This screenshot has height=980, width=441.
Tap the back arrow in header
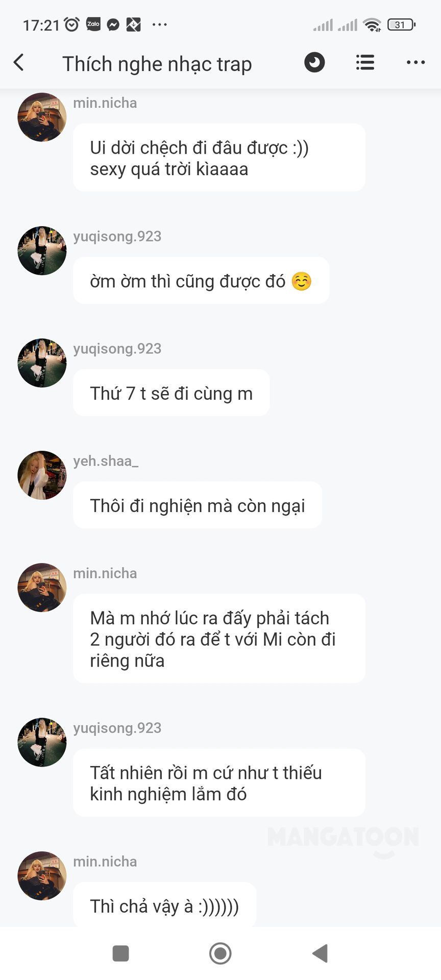[19, 63]
